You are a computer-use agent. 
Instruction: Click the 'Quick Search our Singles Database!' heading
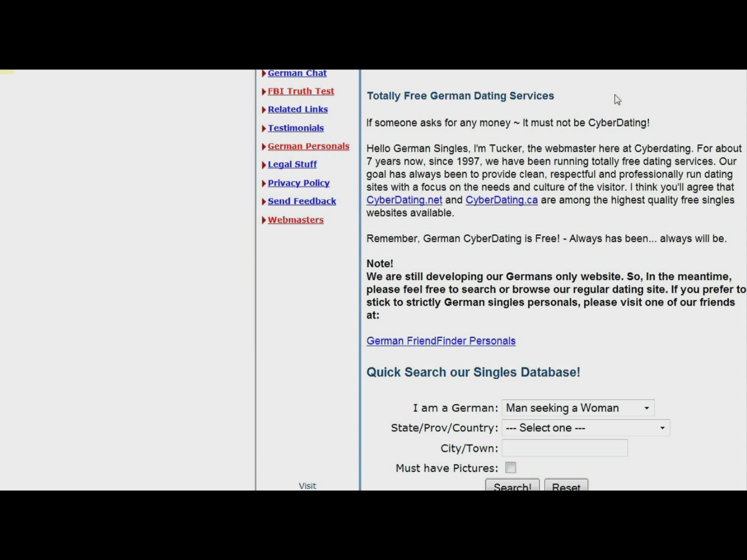click(473, 372)
